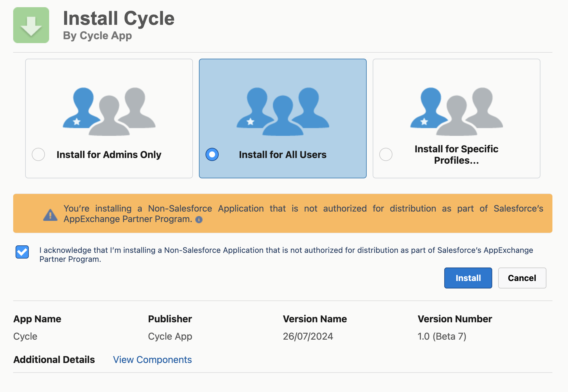This screenshot has width=568, height=392.
Task: Click the Admins Only users illustration
Action: coord(109,111)
